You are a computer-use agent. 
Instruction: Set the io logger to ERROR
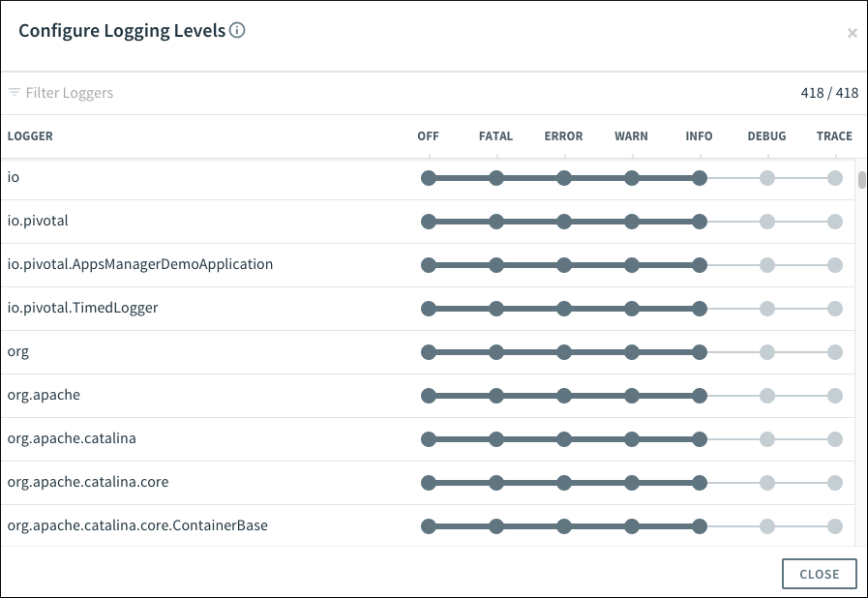[x=564, y=178]
